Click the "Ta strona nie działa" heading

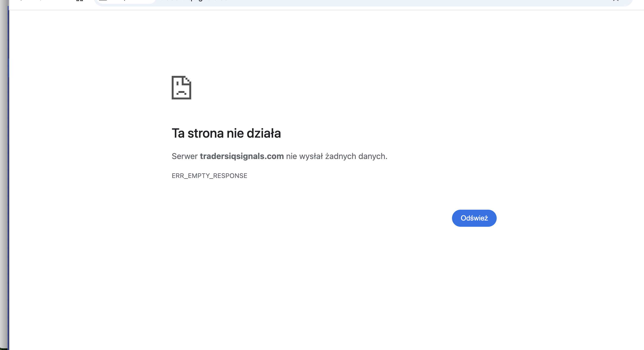point(226,133)
